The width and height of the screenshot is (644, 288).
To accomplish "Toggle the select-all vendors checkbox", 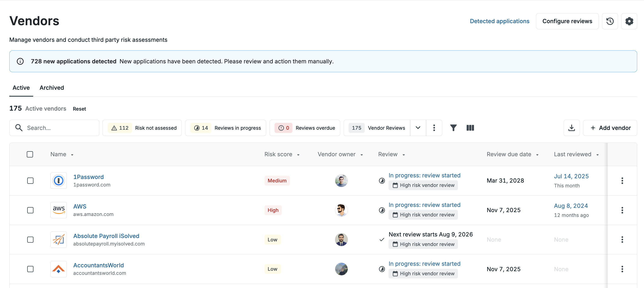I will coord(30,154).
